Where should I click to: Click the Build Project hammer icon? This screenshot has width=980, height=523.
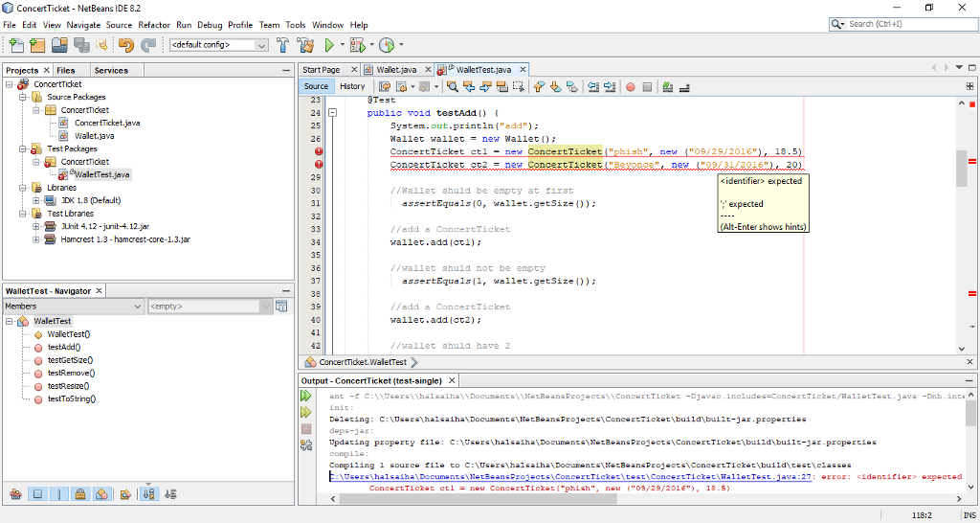click(x=283, y=45)
